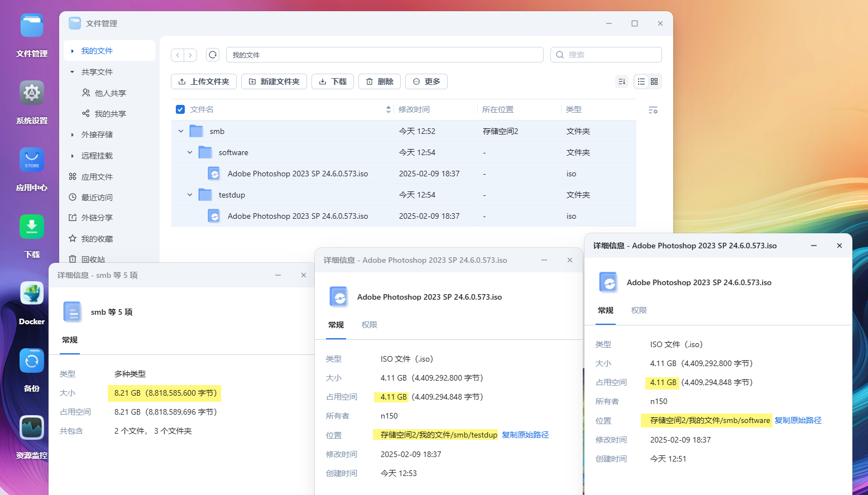Minimize the smb 等 5 项 details window
Image resolution: width=868 pixels, height=495 pixels.
[278, 275]
